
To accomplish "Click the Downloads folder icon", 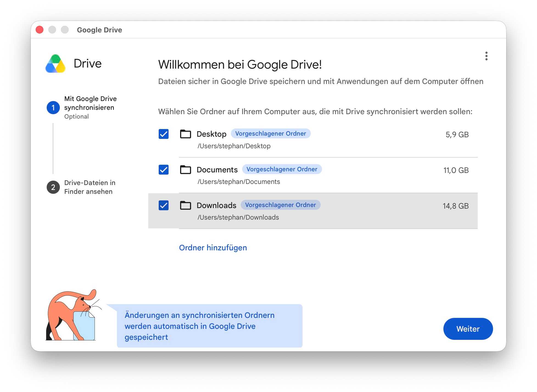I will click(186, 205).
